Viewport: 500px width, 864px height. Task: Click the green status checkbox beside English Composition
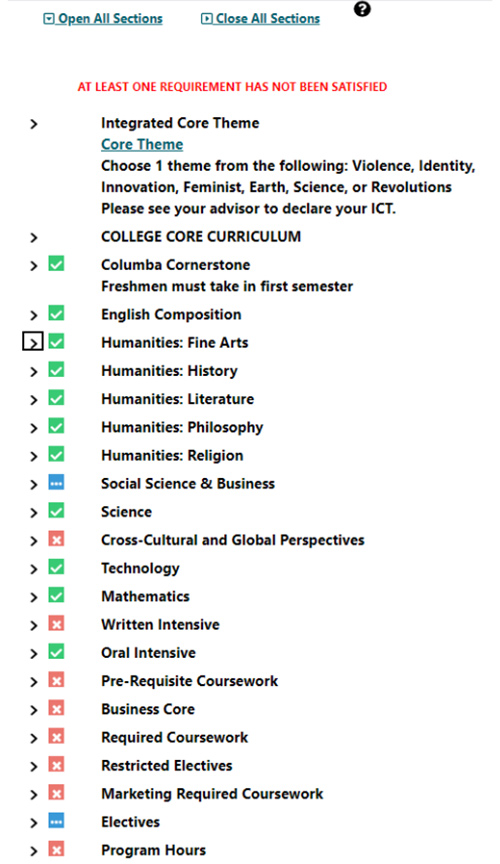click(x=56, y=313)
